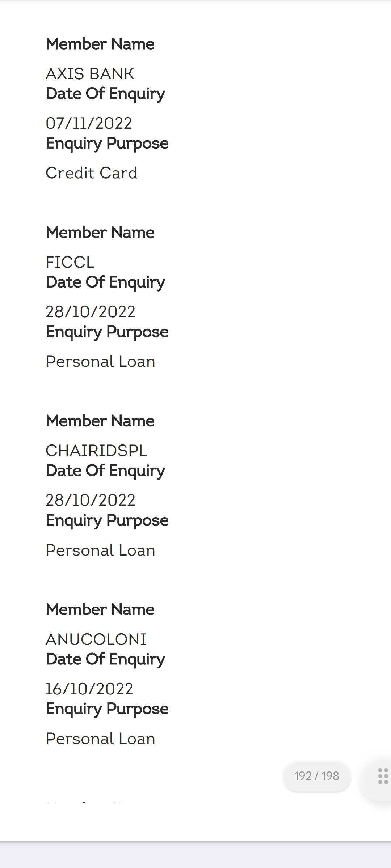Click the enquiry date under CHAIRIDSPL
The width and height of the screenshot is (391, 868).
coord(91,500)
